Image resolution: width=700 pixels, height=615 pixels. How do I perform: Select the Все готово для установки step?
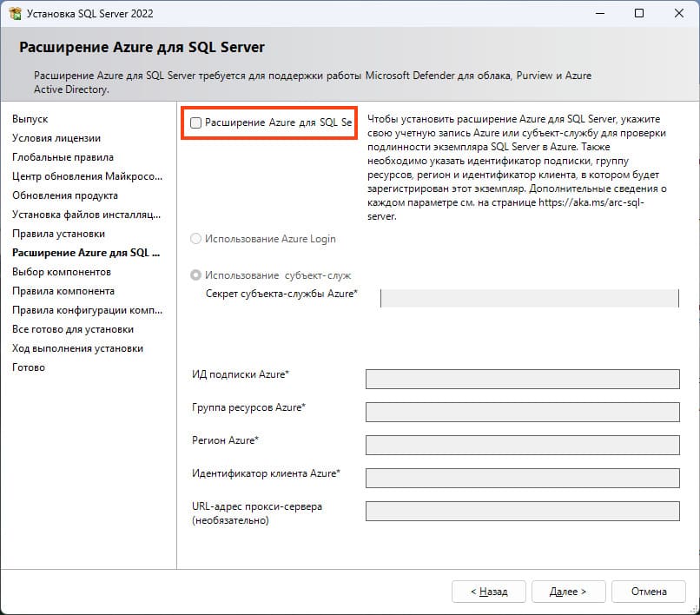pos(73,329)
